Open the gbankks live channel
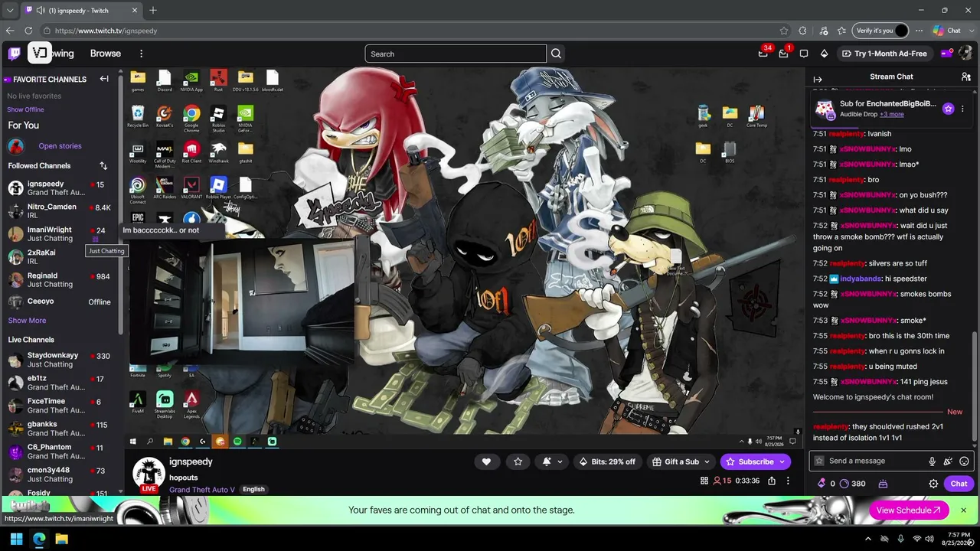The width and height of the screenshot is (980, 551). click(60, 429)
